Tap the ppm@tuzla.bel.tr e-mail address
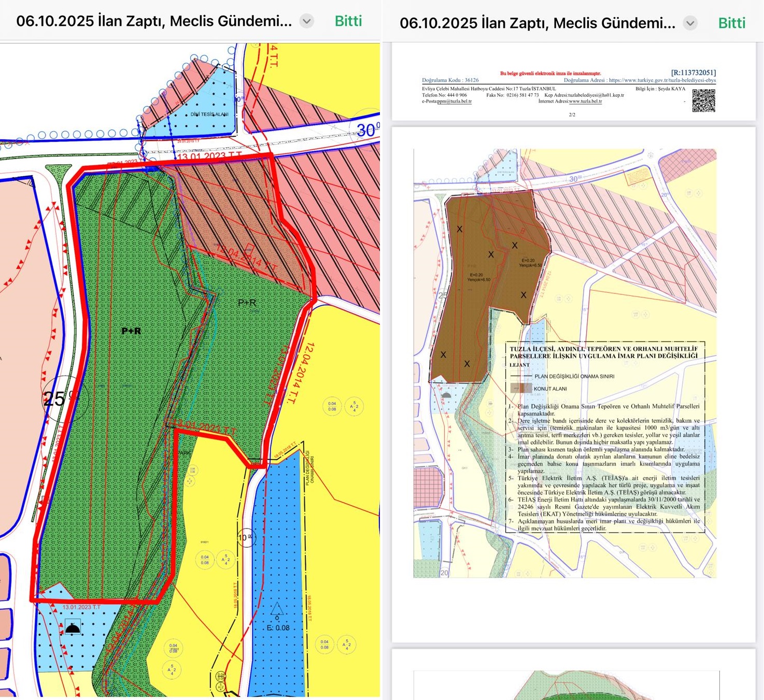The image size is (764, 700). pyautogui.click(x=454, y=101)
